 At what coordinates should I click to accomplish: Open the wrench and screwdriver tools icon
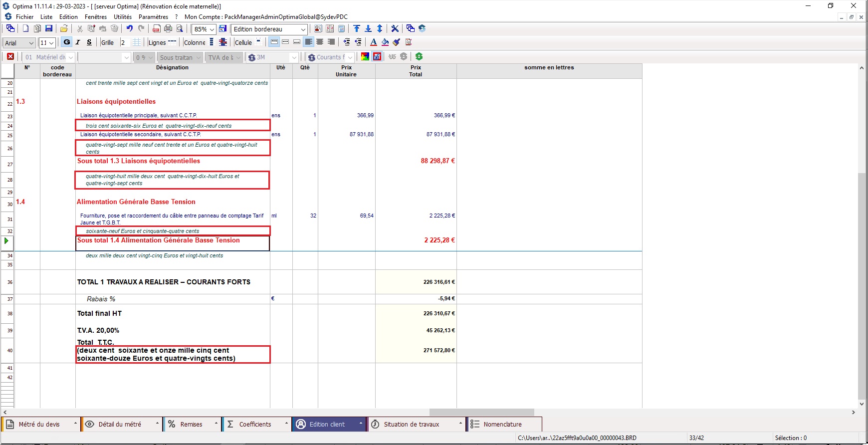tap(395, 29)
